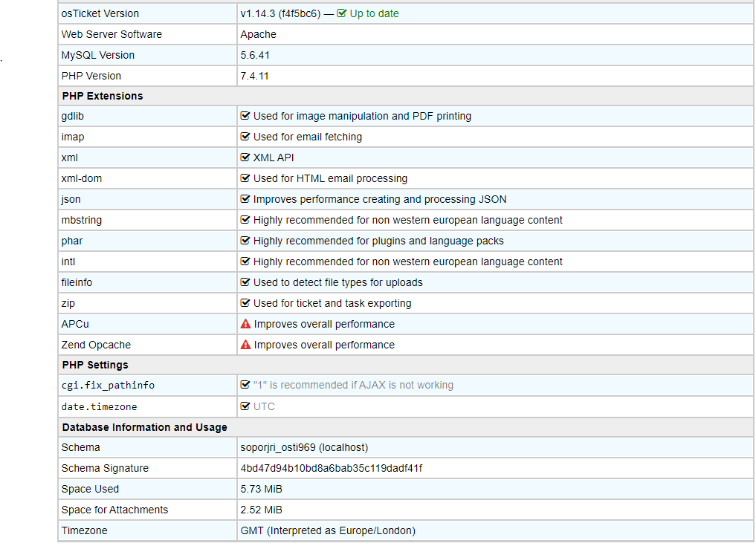Image resolution: width=756 pixels, height=549 pixels.
Task: Click the xml checkmark icon
Action: 245,157
